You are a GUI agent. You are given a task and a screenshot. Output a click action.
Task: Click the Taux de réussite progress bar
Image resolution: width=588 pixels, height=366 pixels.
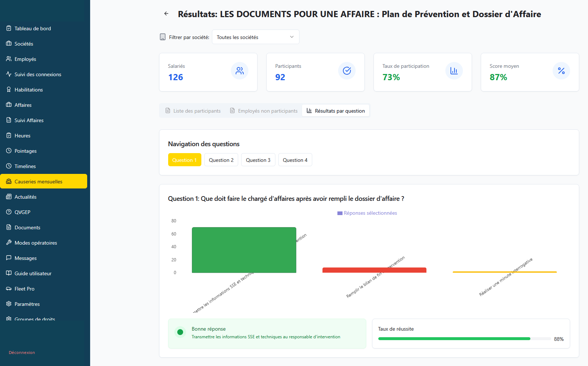[464, 339]
